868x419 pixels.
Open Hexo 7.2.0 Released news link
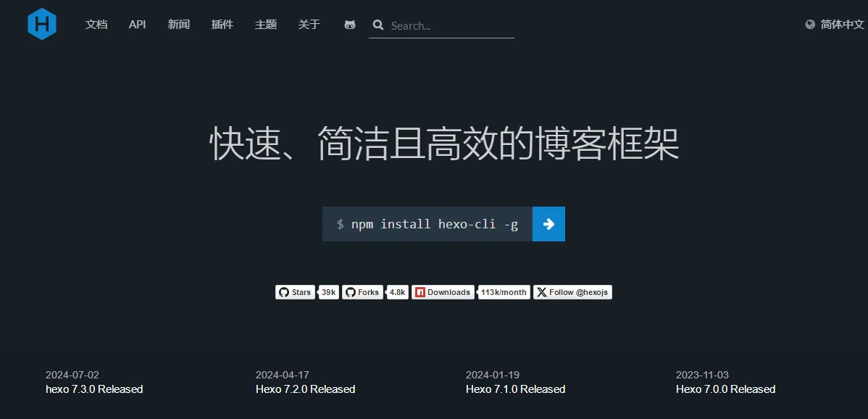pos(305,389)
